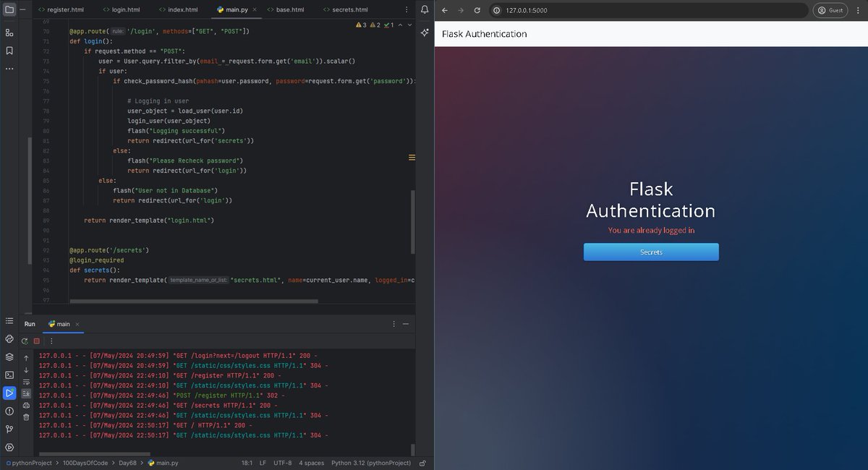Switch to base.html editor tab
868x470 pixels.
284,10
